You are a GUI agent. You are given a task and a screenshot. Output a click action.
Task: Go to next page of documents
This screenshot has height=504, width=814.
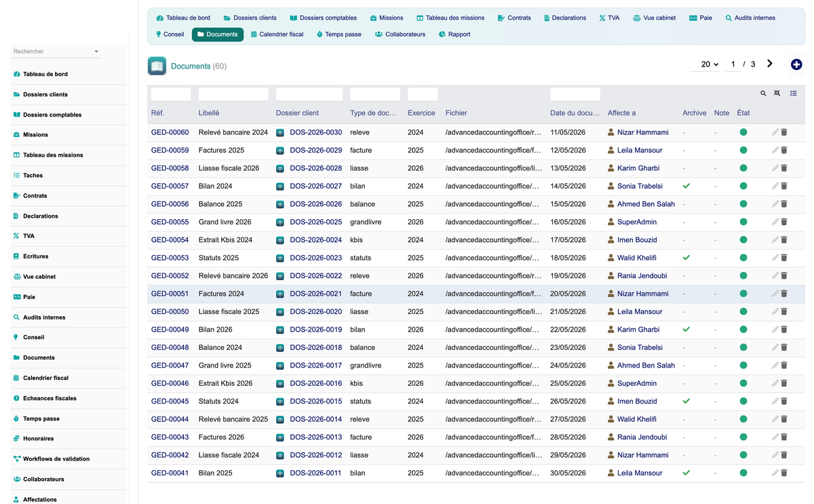[x=770, y=64]
